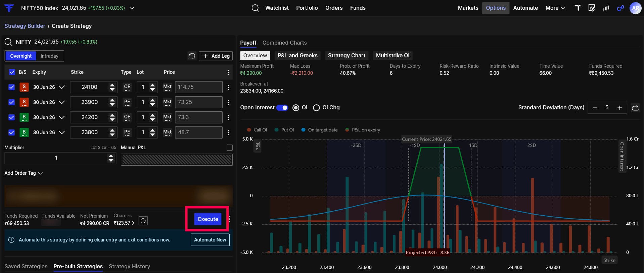Open expiry dropdown for the 24100 leg
Screen dimensions: 644x273
[x=62, y=87]
